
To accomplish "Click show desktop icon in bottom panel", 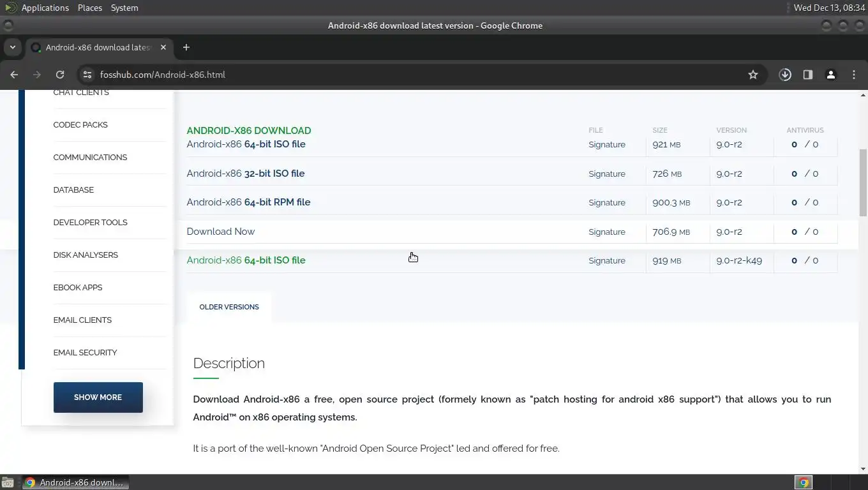I will (x=8, y=482).
